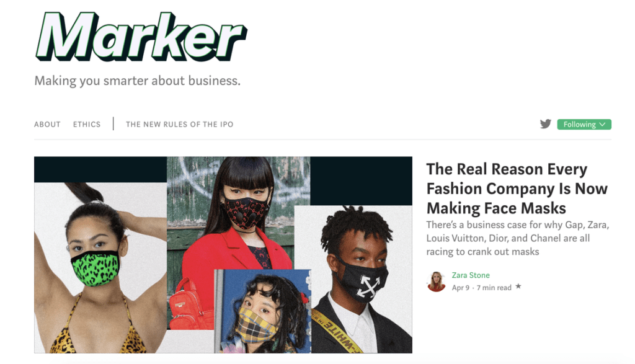The image size is (635, 364).
Task: Click the tagline Making you smarter about business
Action: pyautogui.click(x=137, y=81)
